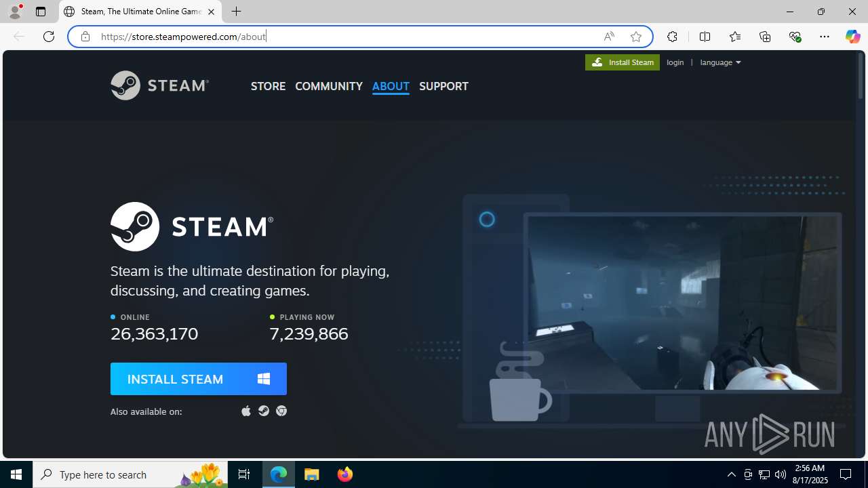Viewport: 868px width, 488px height.
Task: Open the Collections icon
Action: (x=765, y=37)
